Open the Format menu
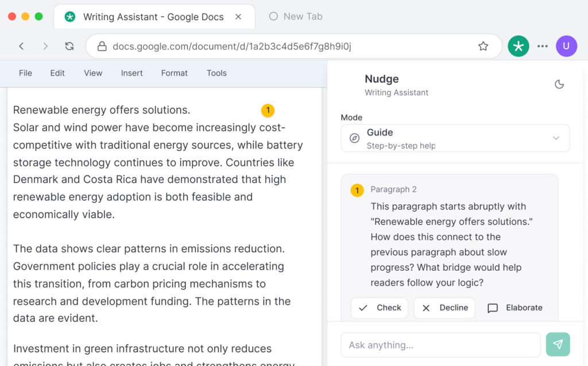The width and height of the screenshot is (588, 366). coord(174,73)
